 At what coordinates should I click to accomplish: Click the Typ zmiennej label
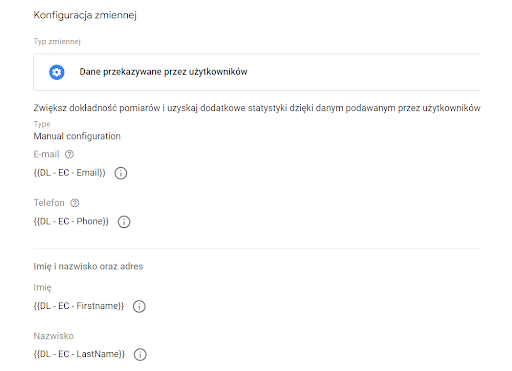(x=57, y=42)
